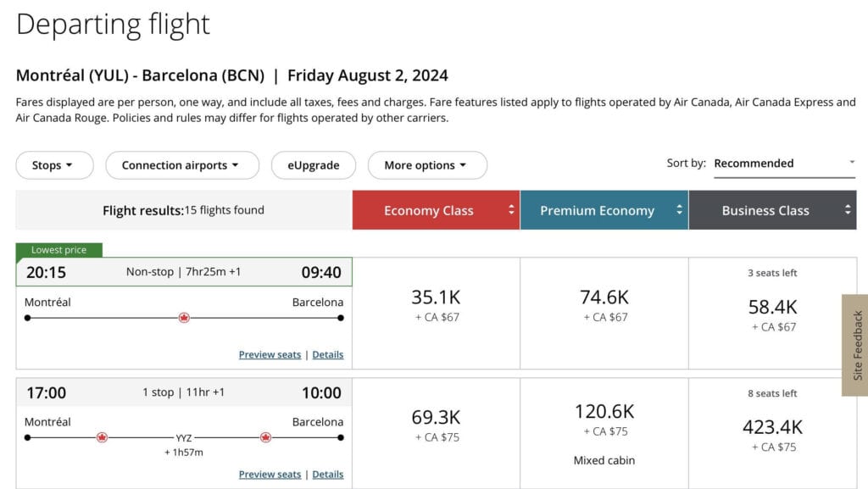The image size is (868, 489).
Task: Change the Sort by Recommended selection
Action: point(783,163)
